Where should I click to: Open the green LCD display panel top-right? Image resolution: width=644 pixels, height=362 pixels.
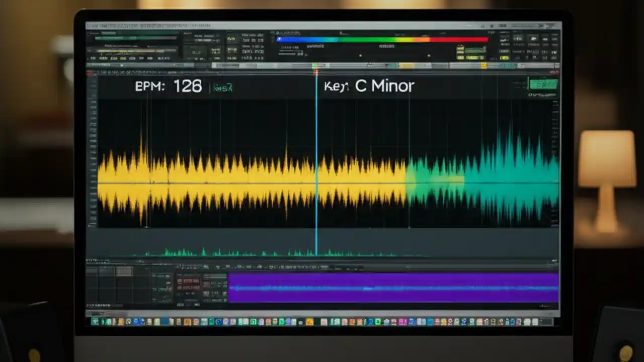543,84
